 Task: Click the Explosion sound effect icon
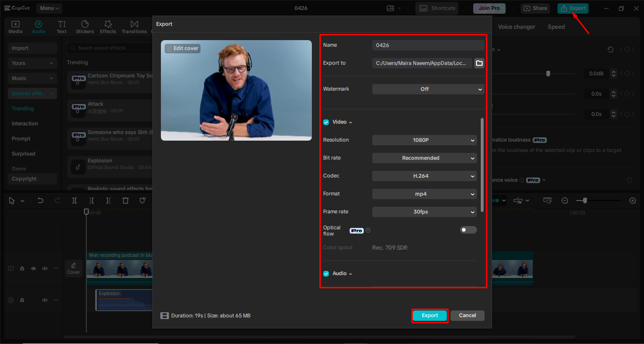click(78, 167)
